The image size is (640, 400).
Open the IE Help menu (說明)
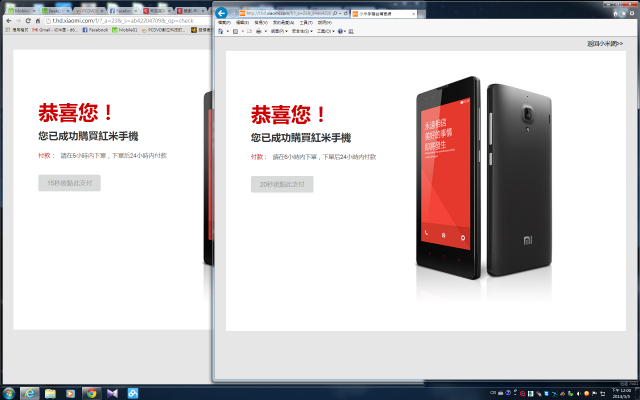325,22
